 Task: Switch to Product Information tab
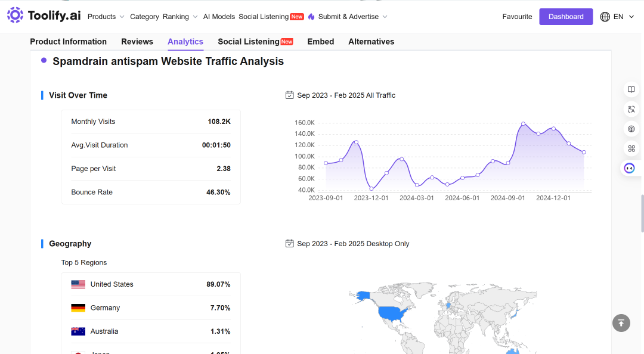(x=68, y=42)
